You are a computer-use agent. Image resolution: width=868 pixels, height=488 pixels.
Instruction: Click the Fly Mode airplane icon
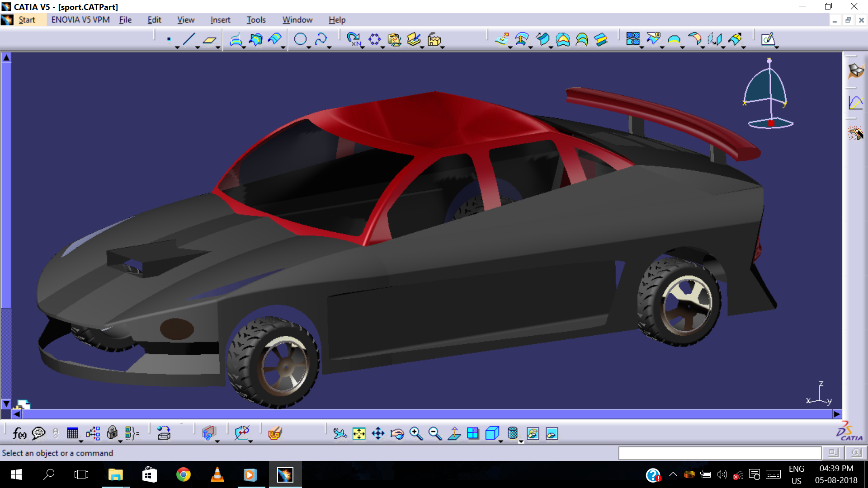[x=340, y=434]
